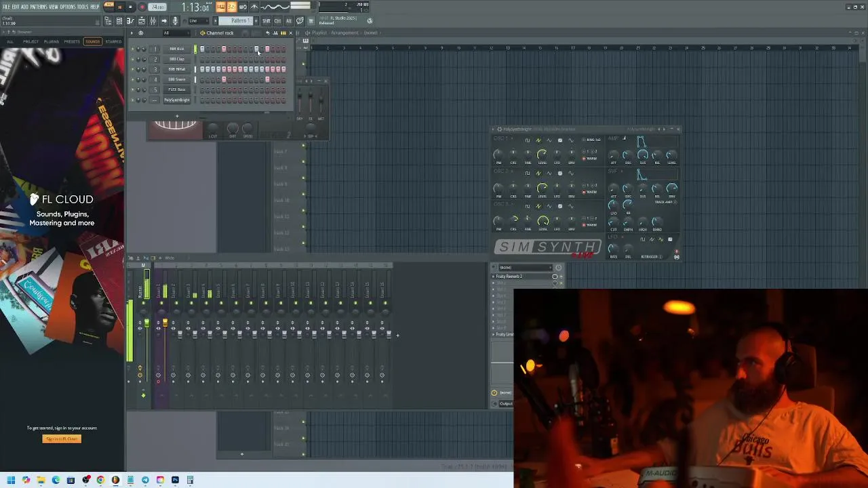Click the graph editor icon in Channel rack header
This screenshot has width=868, height=488.
click(x=275, y=33)
